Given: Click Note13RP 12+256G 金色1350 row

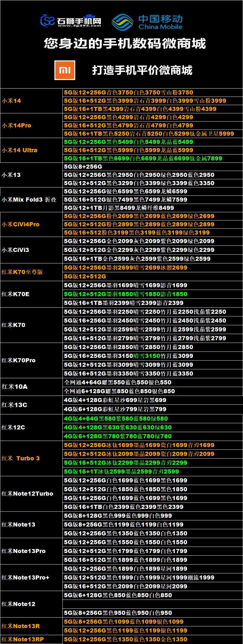Looking at the screenshot, I should [x=153, y=639].
